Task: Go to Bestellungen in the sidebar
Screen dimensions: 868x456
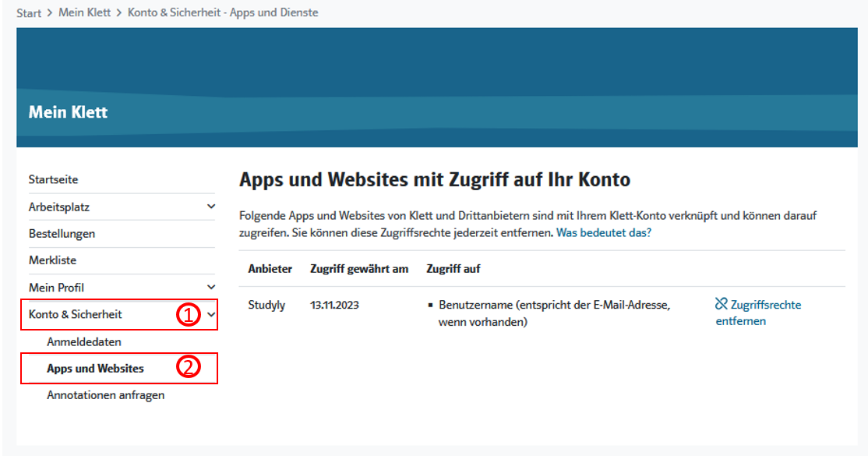Action: tap(62, 234)
